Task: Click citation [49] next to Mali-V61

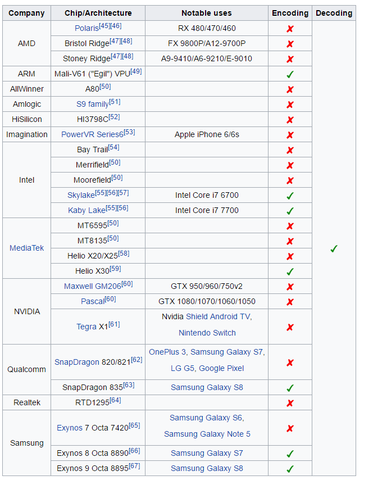Action: click(136, 71)
